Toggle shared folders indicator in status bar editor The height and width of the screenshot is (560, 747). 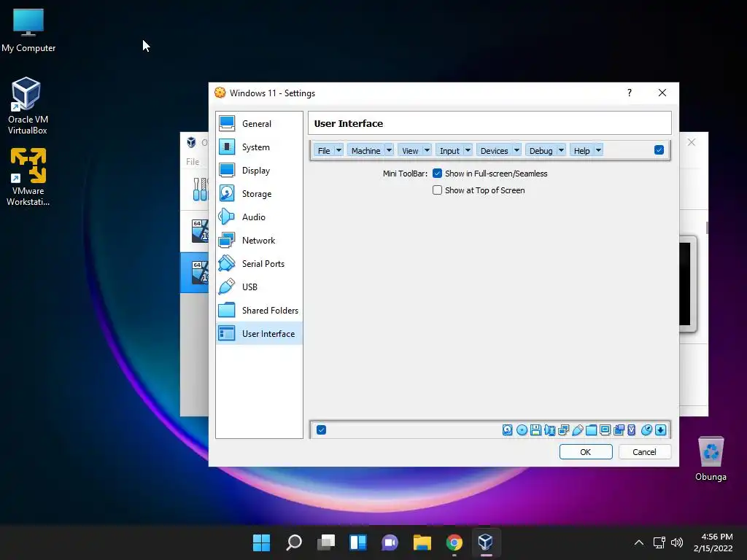(591, 430)
